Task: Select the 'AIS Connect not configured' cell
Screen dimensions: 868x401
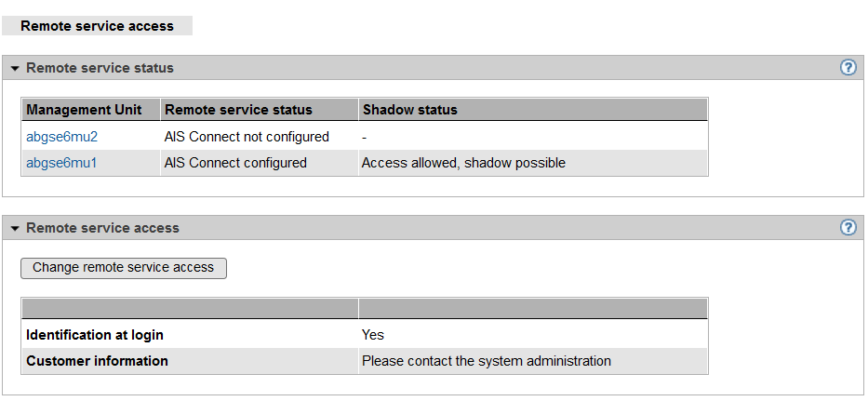Action: click(247, 137)
